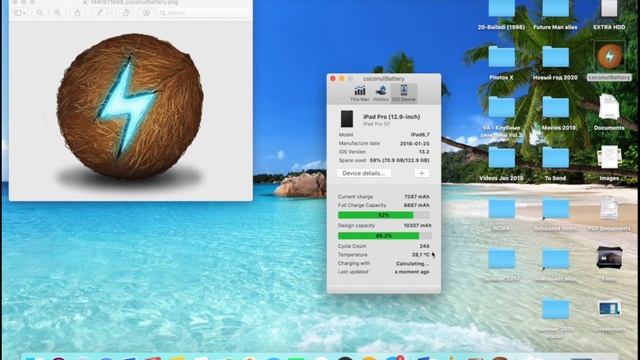
Task: Click the Device details button
Action: [364, 173]
